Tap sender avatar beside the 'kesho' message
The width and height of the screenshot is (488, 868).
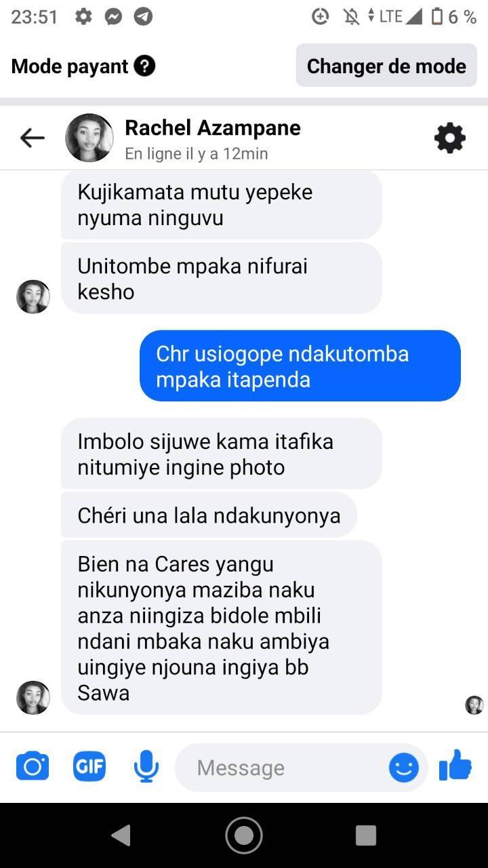click(x=33, y=296)
